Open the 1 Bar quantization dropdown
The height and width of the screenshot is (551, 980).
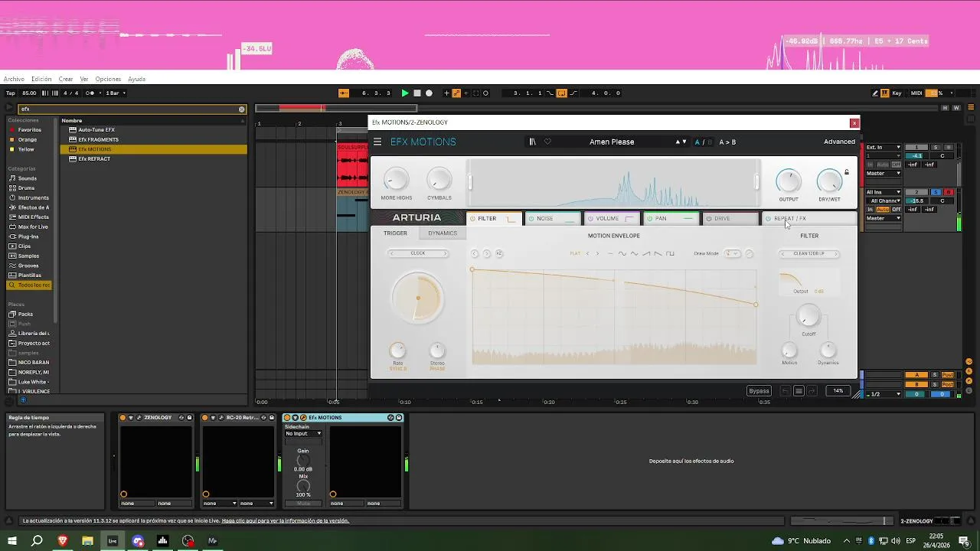[116, 93]
